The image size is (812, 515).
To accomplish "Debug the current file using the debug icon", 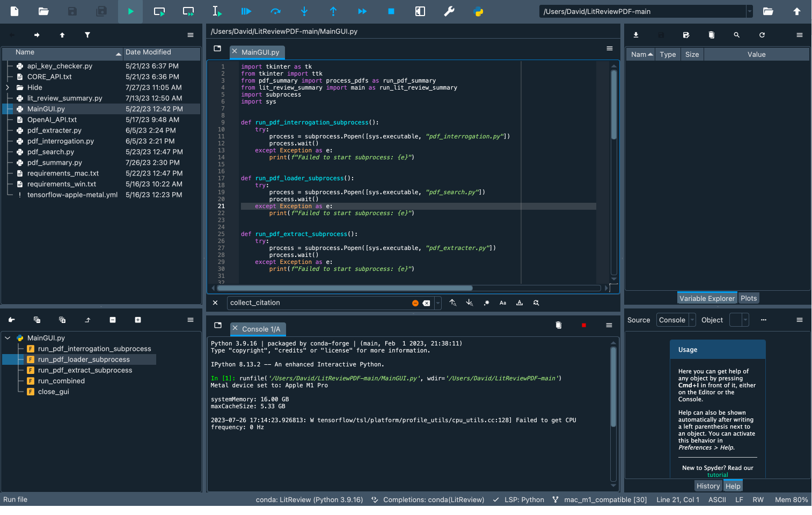I will point(246,11).
